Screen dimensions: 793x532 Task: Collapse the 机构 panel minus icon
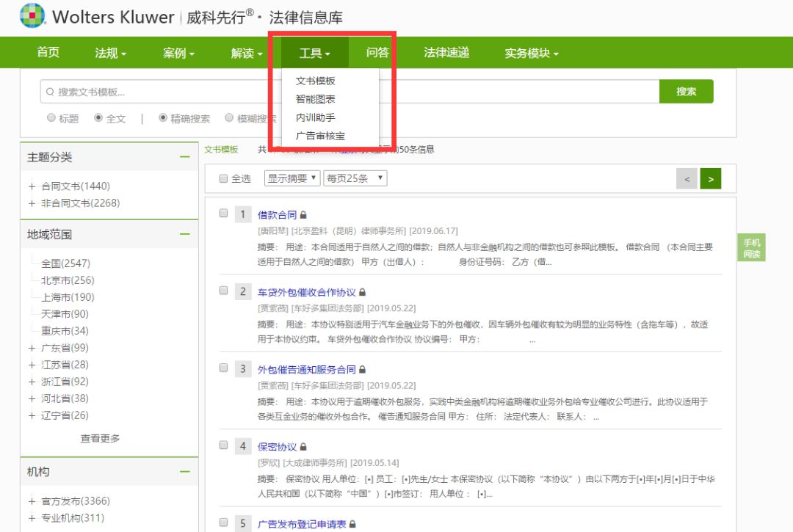point(184,472)
